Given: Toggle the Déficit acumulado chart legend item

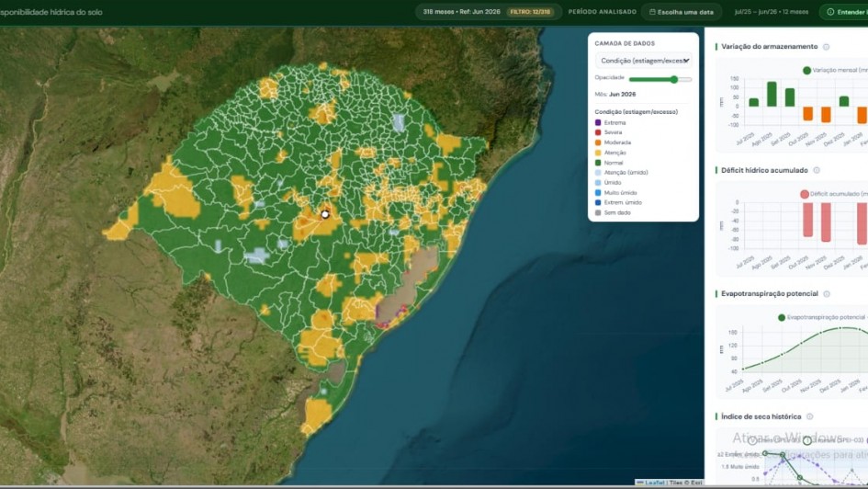Looking at the screenshot, I should click(x=834, y=194).
